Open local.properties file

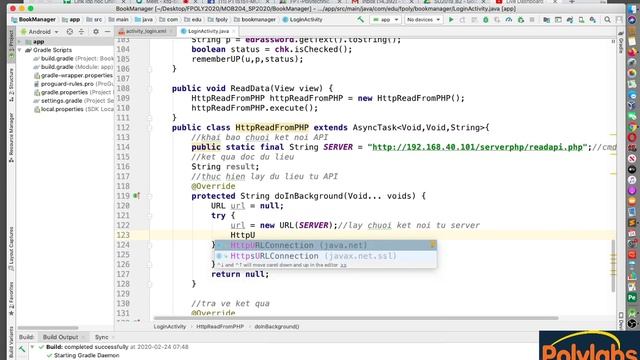(73, 109)
